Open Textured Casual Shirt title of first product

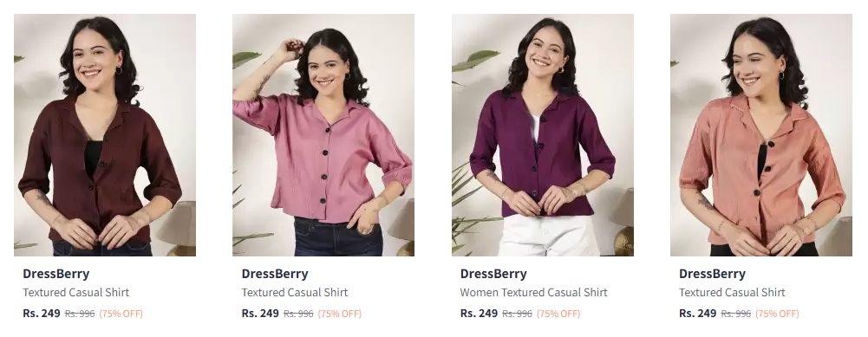click(x=75, y=292)
